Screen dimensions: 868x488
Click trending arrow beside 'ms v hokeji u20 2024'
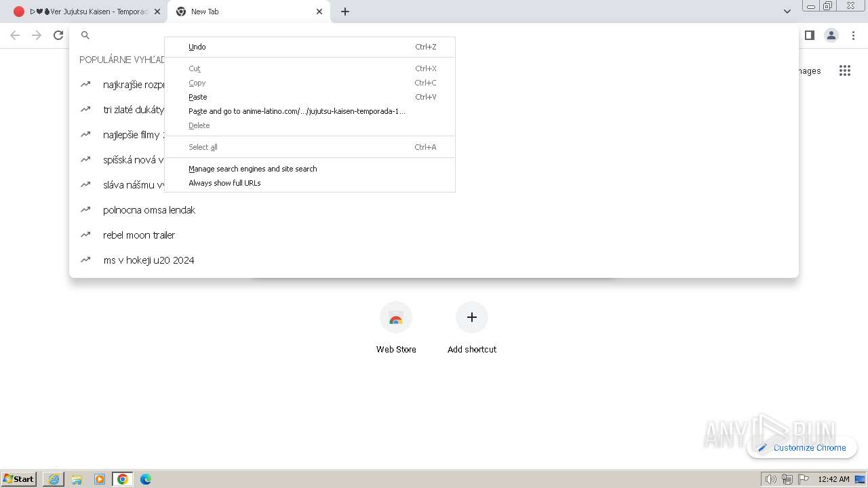[85, 260]
